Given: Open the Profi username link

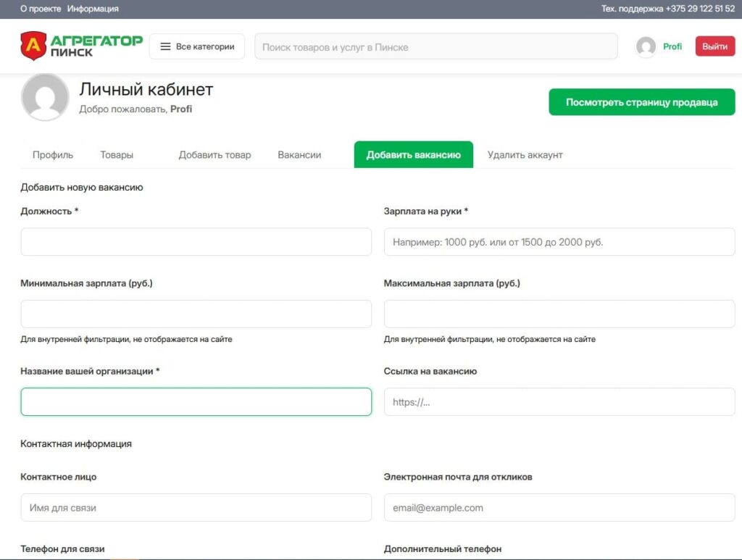Looking at the screenshot, I should (672, 46).
